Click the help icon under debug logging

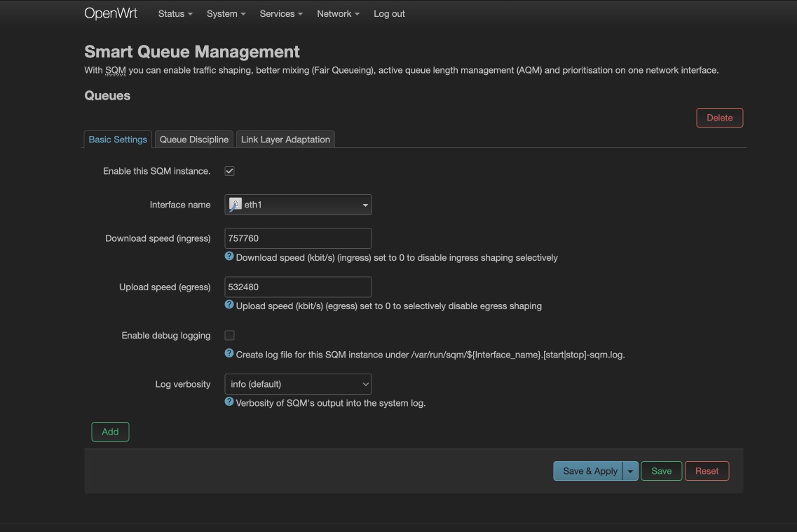pos(229,353)
